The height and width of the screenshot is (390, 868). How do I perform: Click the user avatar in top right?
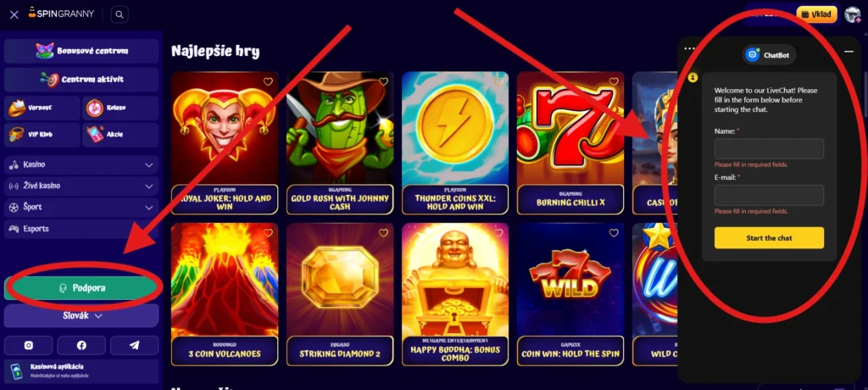click(853, 15)
